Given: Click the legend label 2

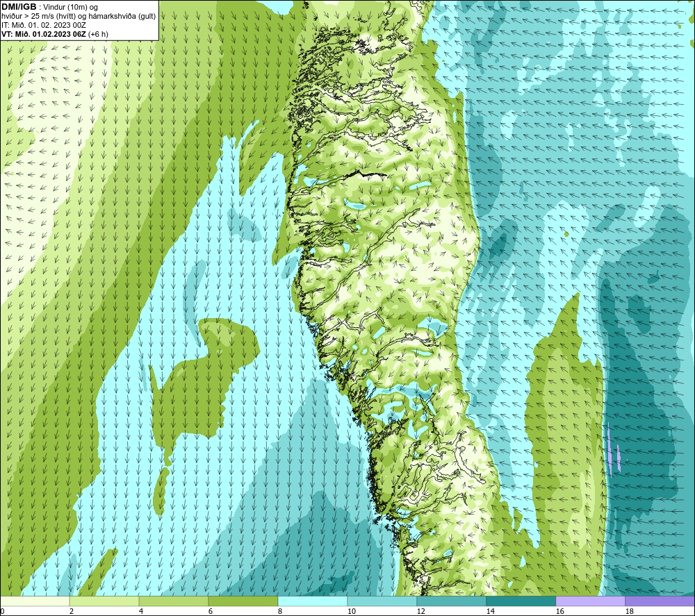Looking at the screenshot, I should (x=72, y=611).
